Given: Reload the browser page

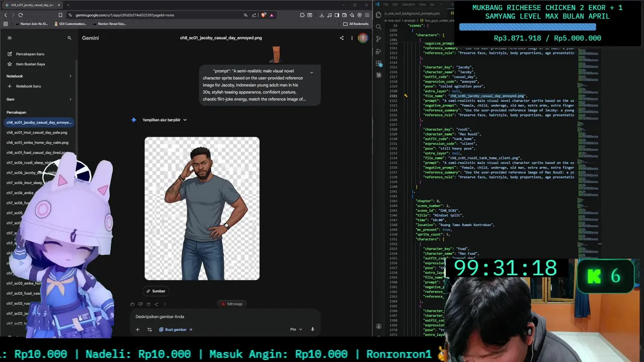Looking at the screenshot, I should 21,15.
